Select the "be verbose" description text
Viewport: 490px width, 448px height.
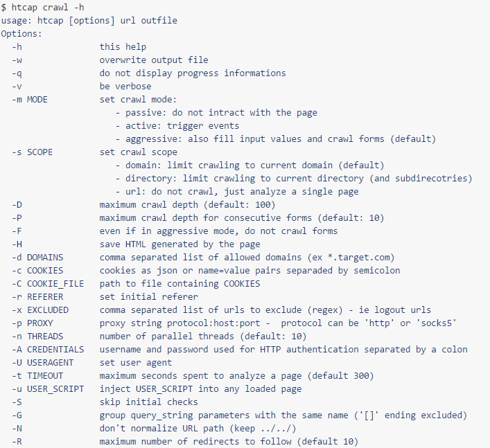(125, 86)
